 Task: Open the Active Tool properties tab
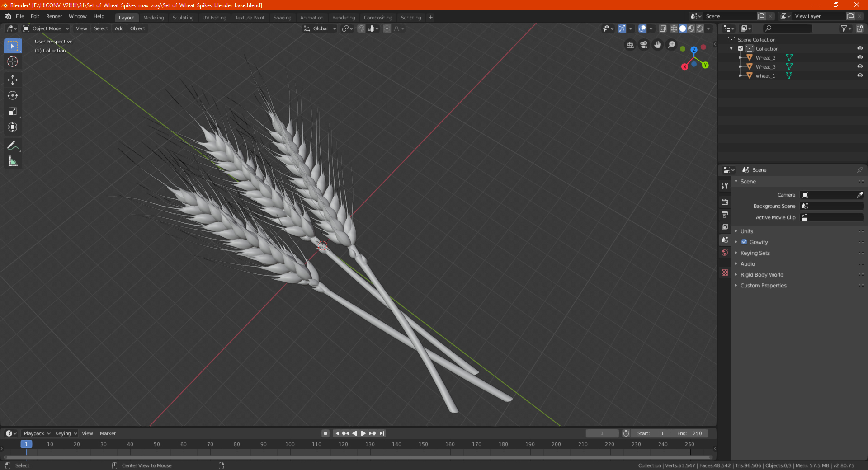pos(725,185)
